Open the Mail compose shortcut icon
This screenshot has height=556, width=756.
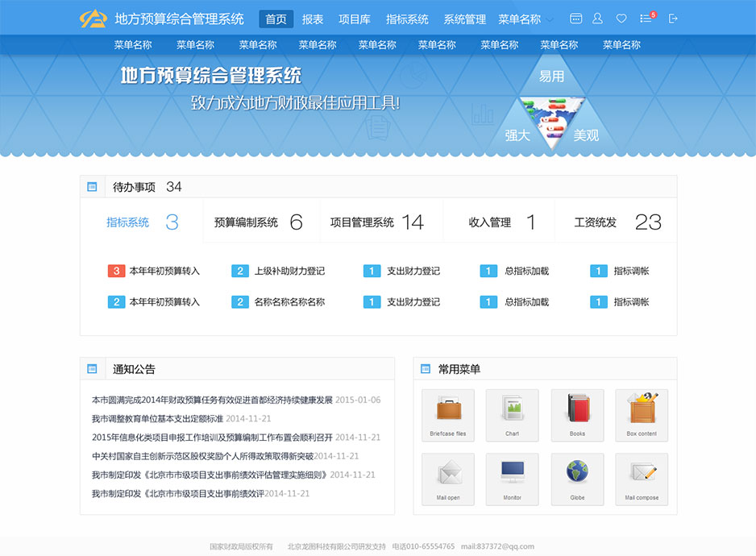click(x=642, y=479)
